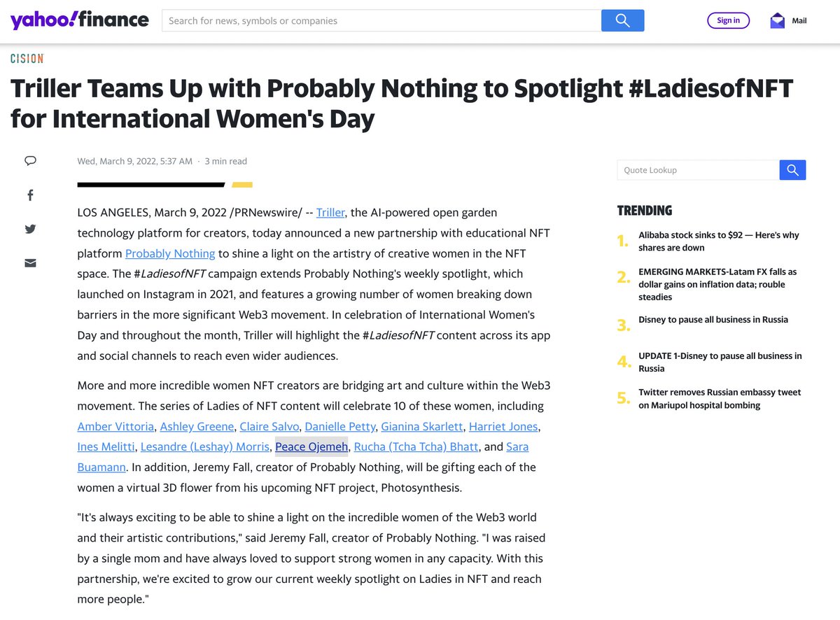
Task: Open the highlighted Peace Ojemeh link
Action: point(311,446)
